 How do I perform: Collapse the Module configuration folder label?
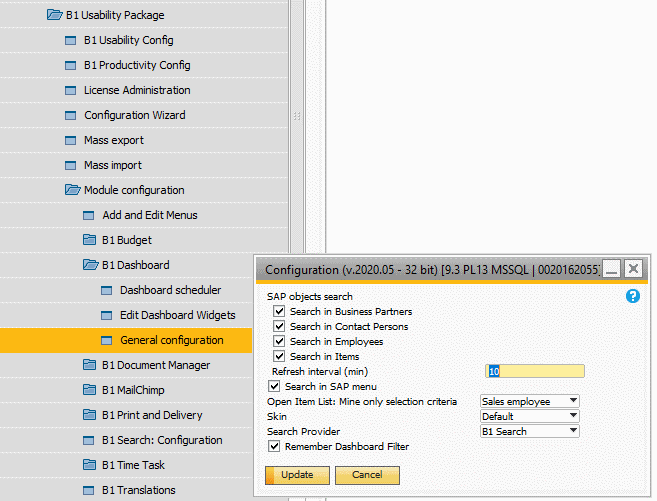[134, 190]
